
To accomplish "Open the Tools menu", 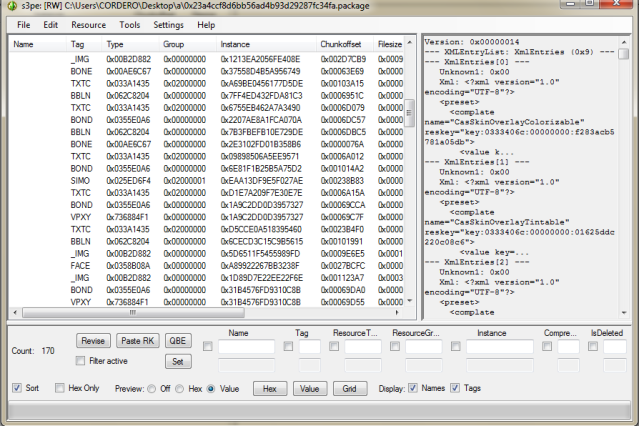I will point(130,24).
